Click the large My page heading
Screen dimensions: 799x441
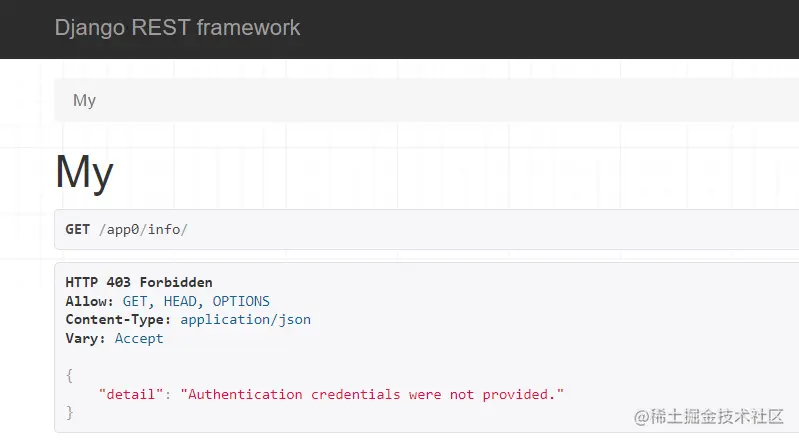click(x=84, y=172)
